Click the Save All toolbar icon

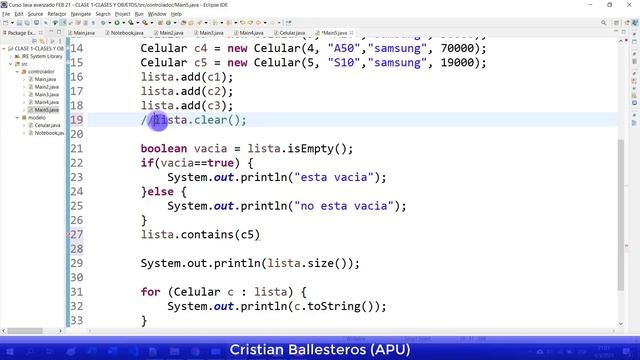tap(27, 23)
